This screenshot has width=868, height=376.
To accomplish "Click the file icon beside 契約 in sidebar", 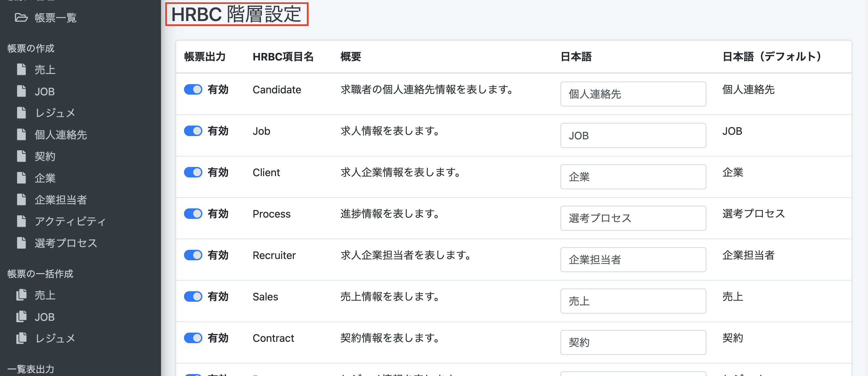I will coord(22,156).
